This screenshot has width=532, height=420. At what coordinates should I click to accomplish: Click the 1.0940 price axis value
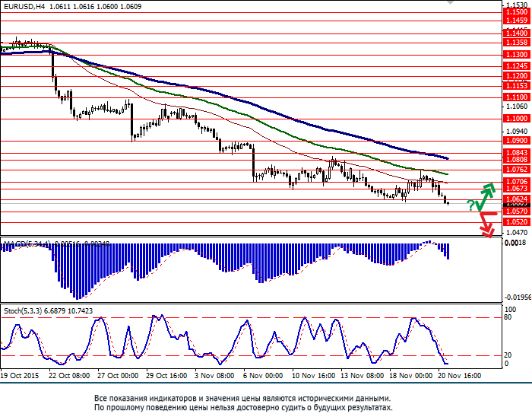(517, 132)
